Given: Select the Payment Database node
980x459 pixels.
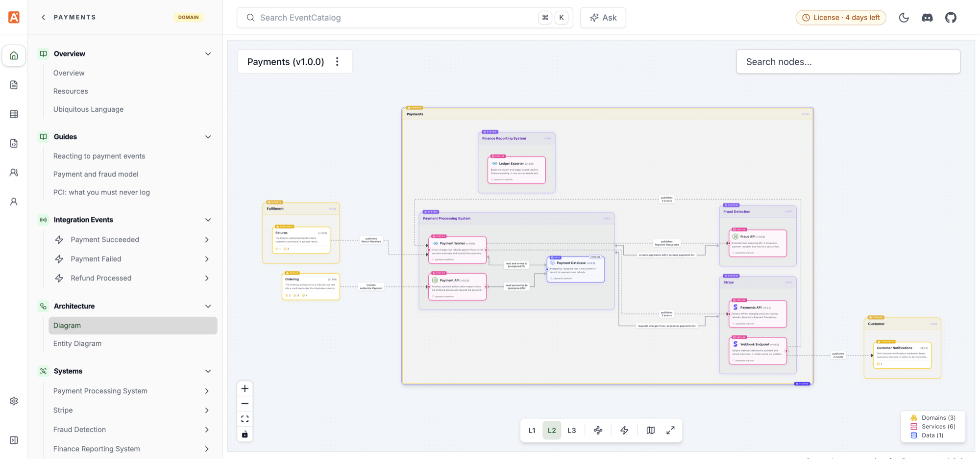Looking at the screenshot, I should [x=576, y=269].
